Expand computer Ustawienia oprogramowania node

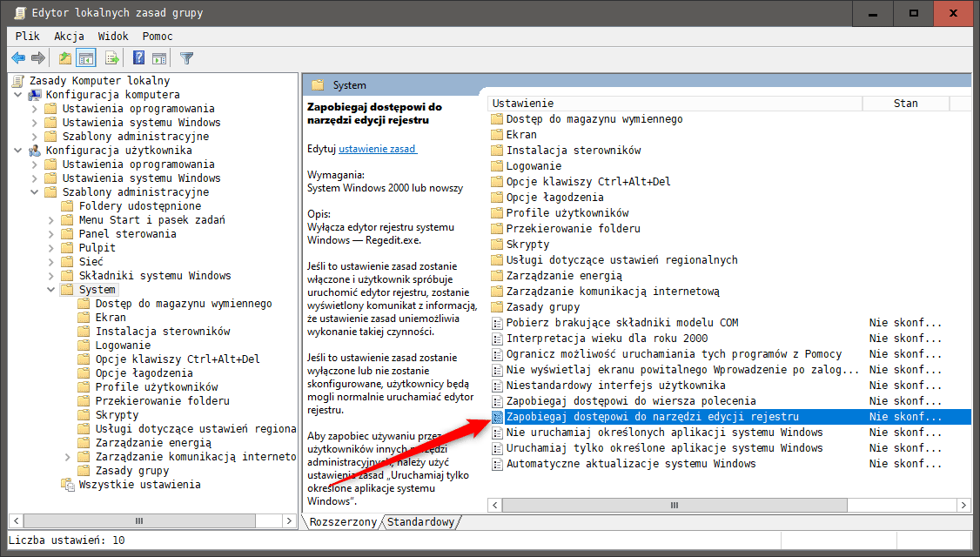(35, 109)
